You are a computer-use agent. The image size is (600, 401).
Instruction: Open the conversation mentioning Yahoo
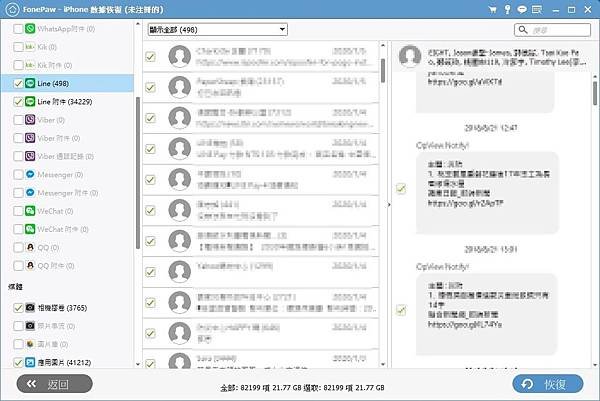tap(261, 272)
